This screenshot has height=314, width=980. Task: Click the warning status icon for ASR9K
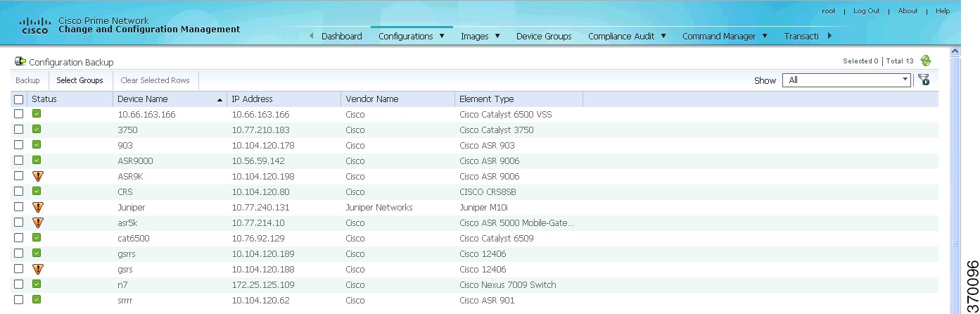pyautogui.click(x=37, y=176)
